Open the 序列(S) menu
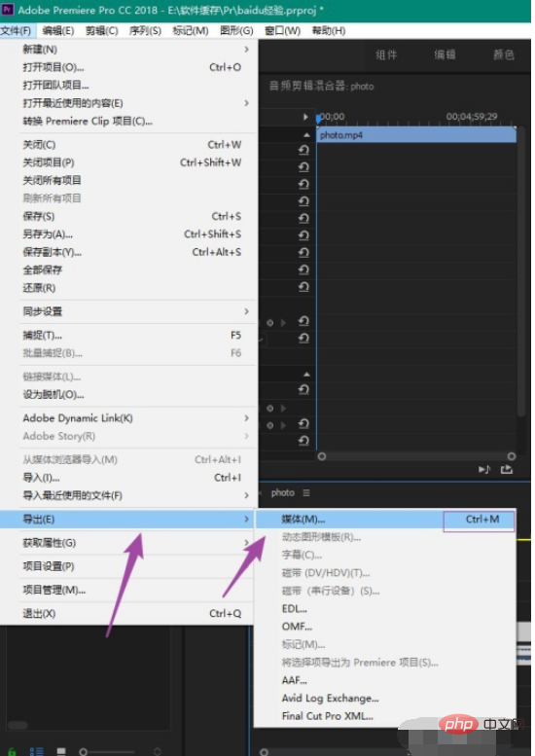The height and width of the screenshot is (756, 535). click(x=145, y=31)
